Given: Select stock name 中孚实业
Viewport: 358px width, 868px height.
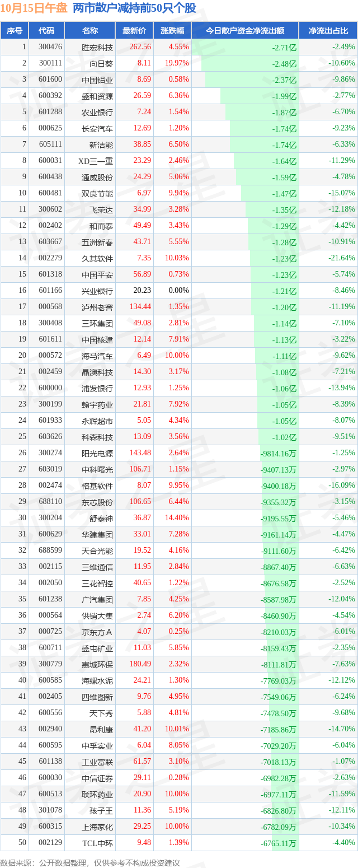Looking at the screenshot, I should point(97,745).
